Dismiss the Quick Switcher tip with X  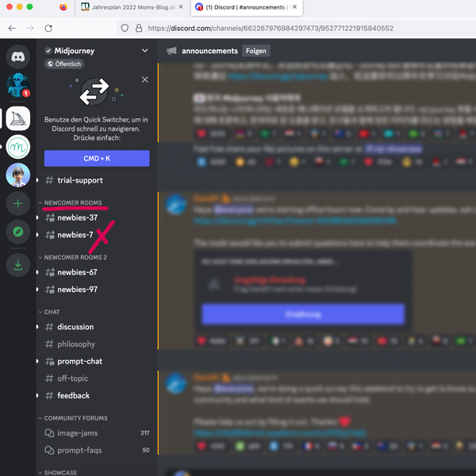[145, 79]
